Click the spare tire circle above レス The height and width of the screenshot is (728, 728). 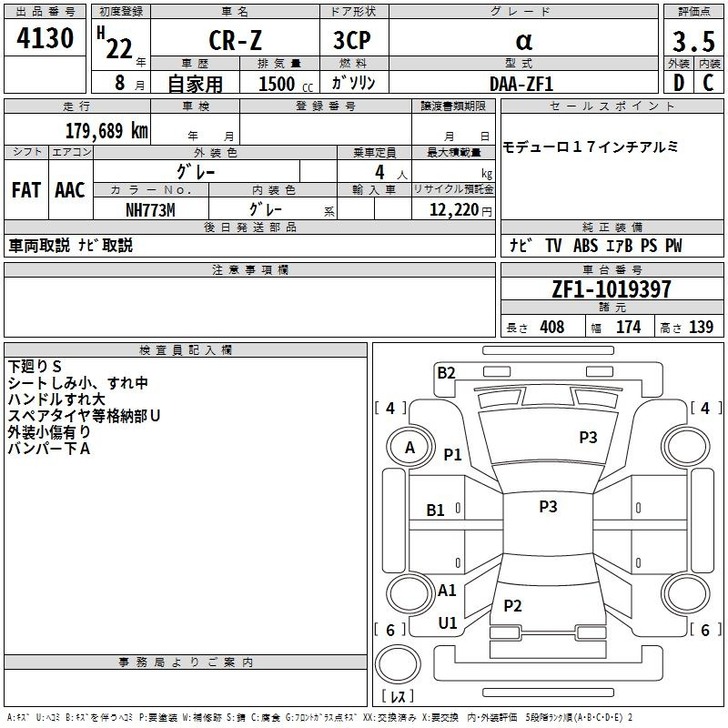(398, 665)
